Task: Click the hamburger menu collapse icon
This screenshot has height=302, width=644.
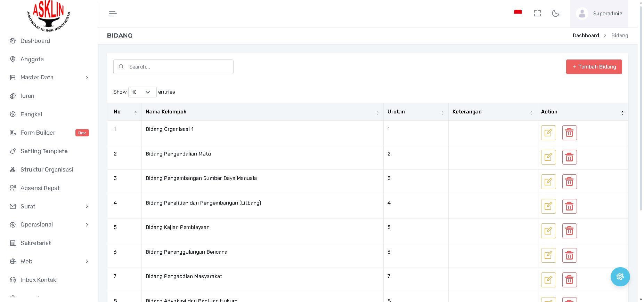Action: 113,14
